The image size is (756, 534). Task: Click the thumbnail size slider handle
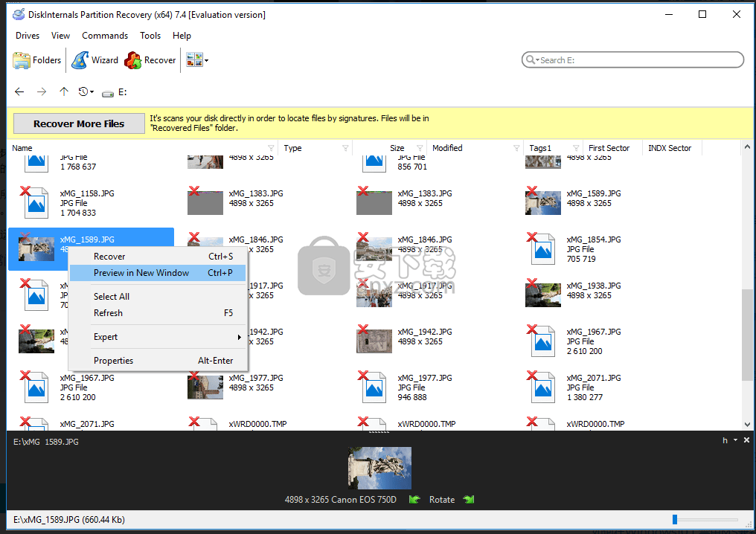pos(675,519)
